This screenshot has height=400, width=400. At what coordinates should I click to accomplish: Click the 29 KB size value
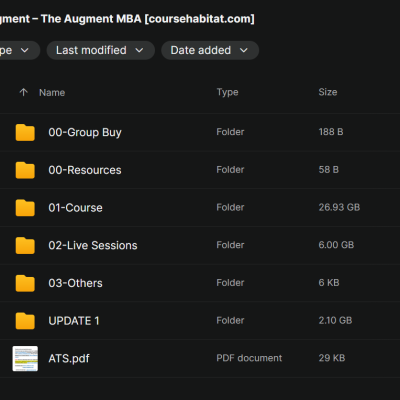[332, 358]
